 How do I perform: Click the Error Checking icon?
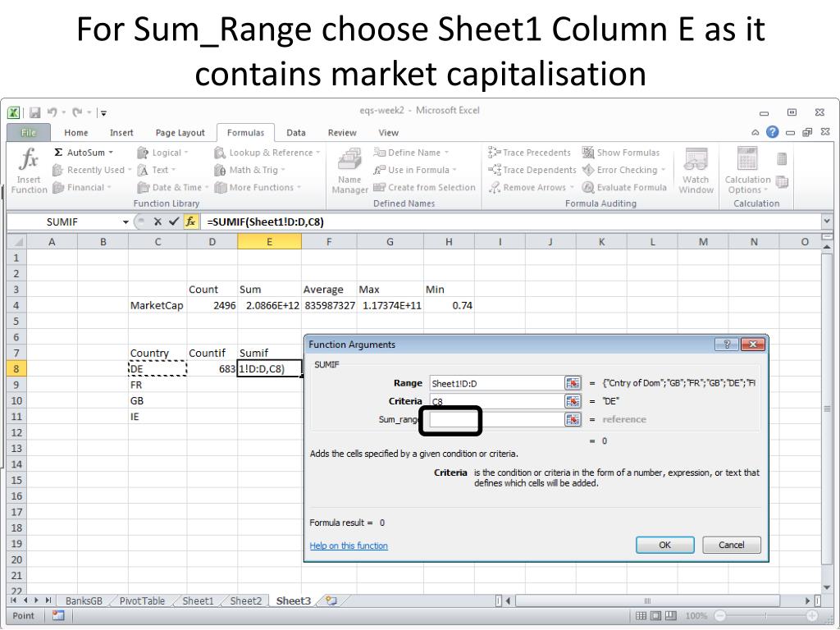588,171
